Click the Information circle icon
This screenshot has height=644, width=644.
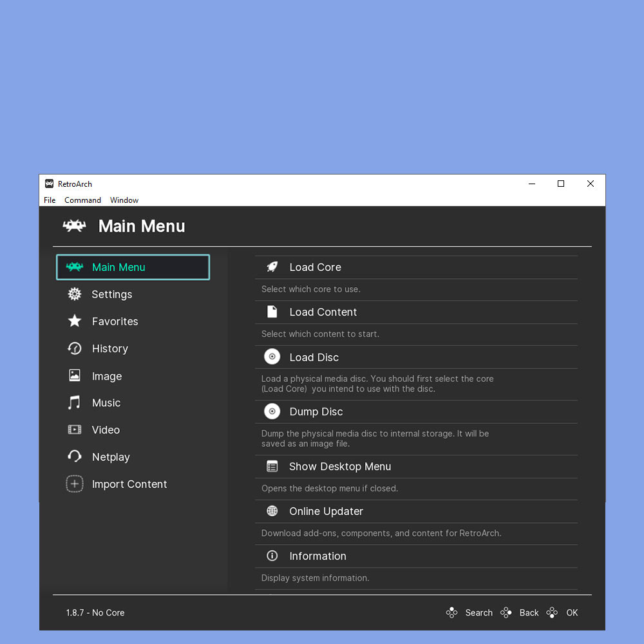click(272, 556)
